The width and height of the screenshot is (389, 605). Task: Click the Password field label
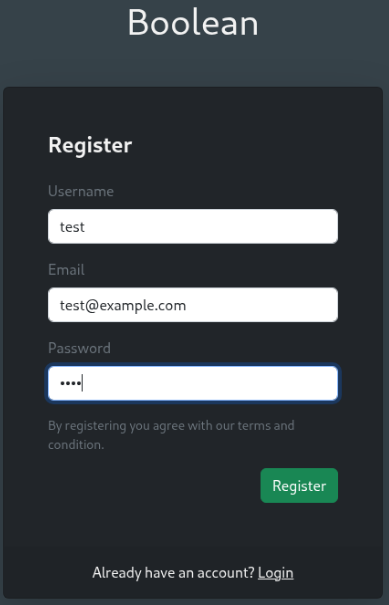tap(79, 348)
